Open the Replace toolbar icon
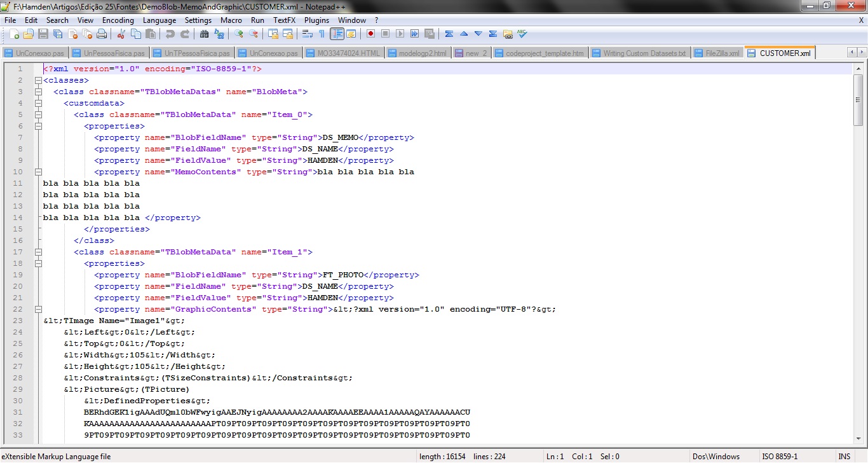Screen dimensions: 868x463 pyautogui.click(x=219, y=34)
